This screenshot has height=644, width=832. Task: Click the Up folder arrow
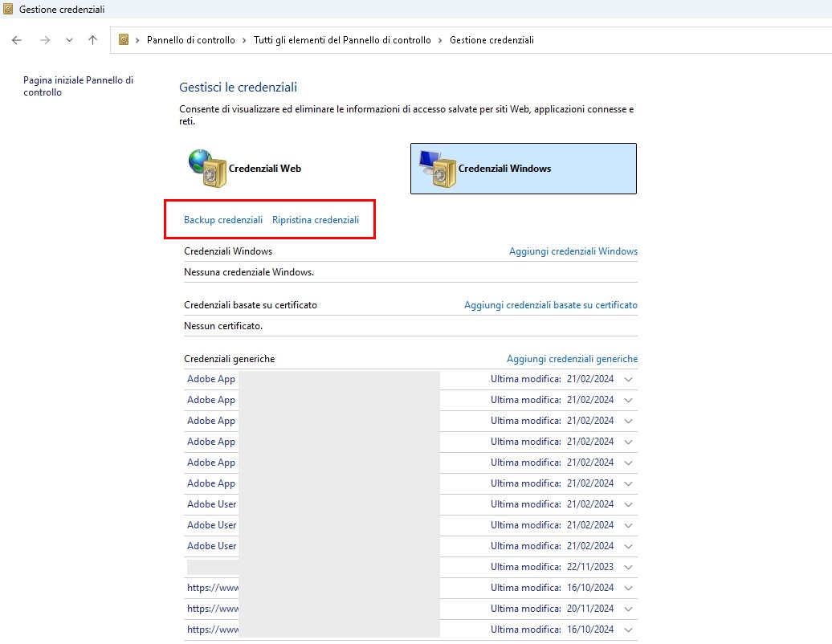click(x=92, y=40)
